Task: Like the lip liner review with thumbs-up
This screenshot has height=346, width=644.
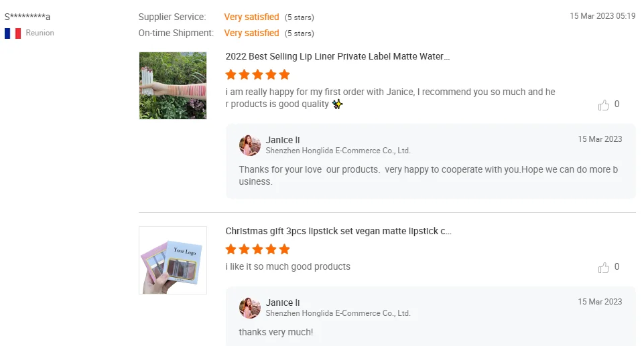Action: (x=604, y=104)
